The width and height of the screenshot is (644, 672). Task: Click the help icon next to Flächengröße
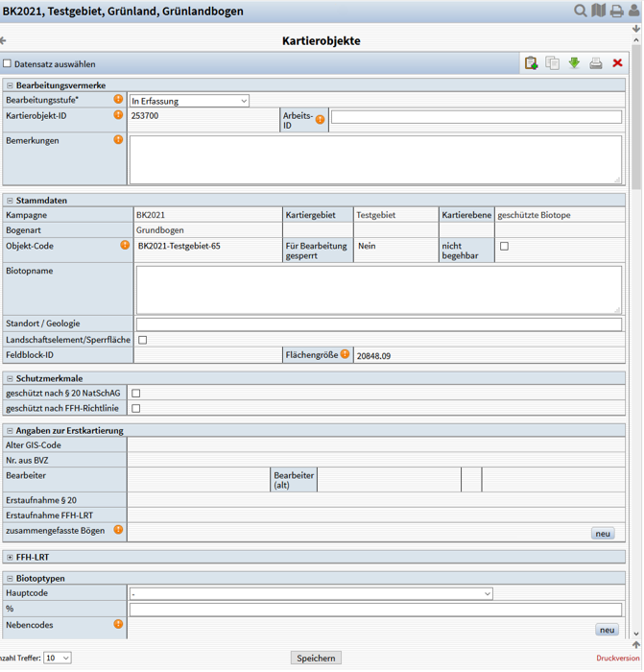point(346,355)
